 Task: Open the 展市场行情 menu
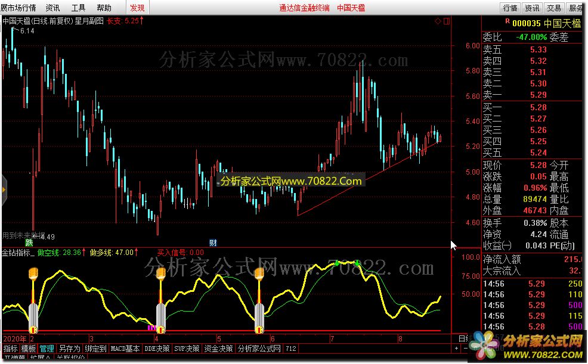tap(18, 8)
